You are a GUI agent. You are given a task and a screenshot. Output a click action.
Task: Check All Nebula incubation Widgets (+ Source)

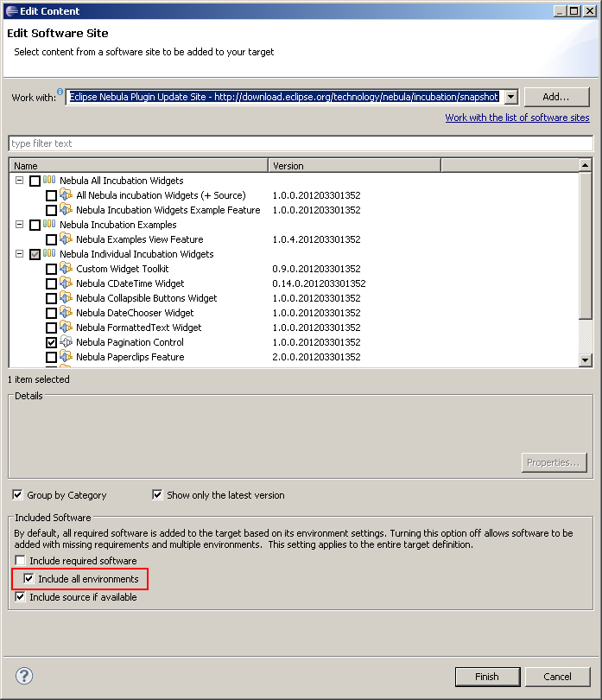click(51, 195)
